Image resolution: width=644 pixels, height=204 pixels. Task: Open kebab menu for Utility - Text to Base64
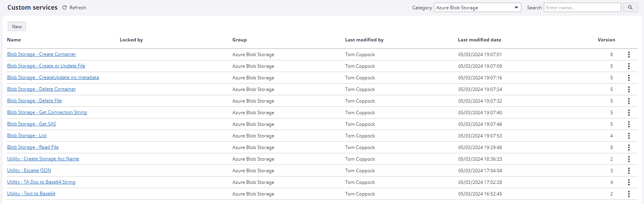[629, 194]
